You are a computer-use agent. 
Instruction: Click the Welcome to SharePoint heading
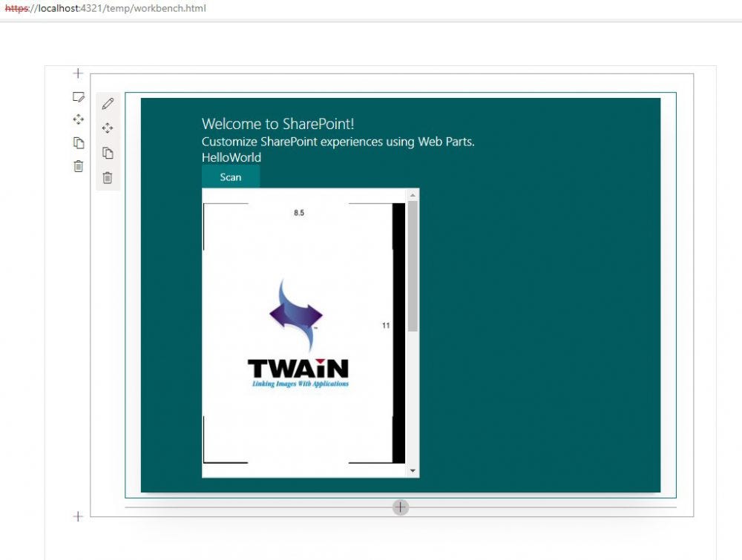[x=278, y=123]
